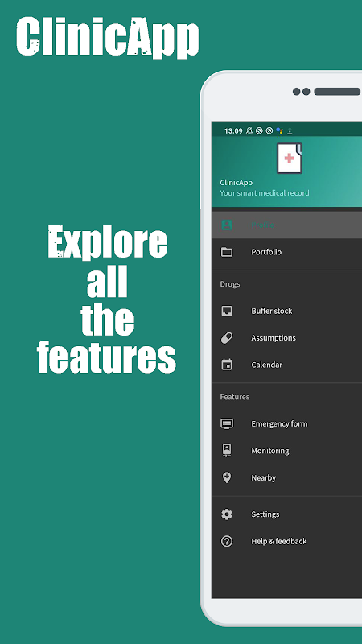The width and height of the screenshot is (362, 644).
Task: Open the Emergency form entry
Action: pyautogui.click(x=286, y=424)
